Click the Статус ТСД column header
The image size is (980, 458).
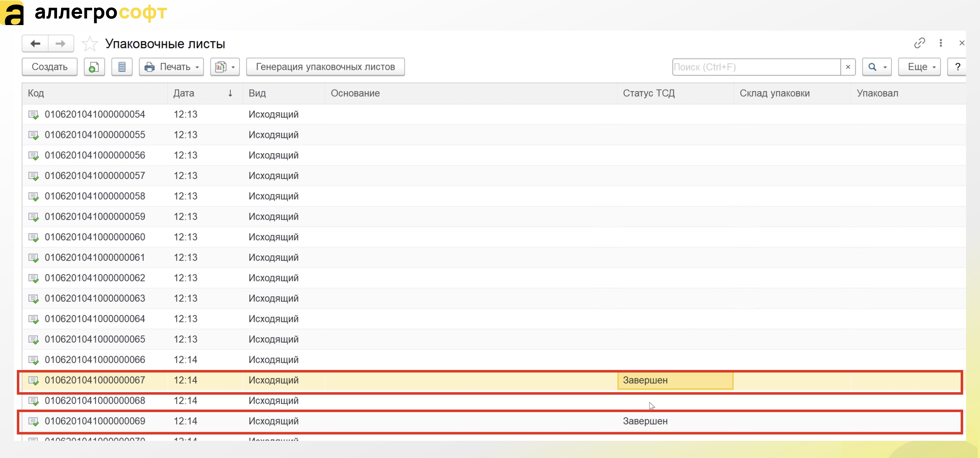tap(675, 94)
